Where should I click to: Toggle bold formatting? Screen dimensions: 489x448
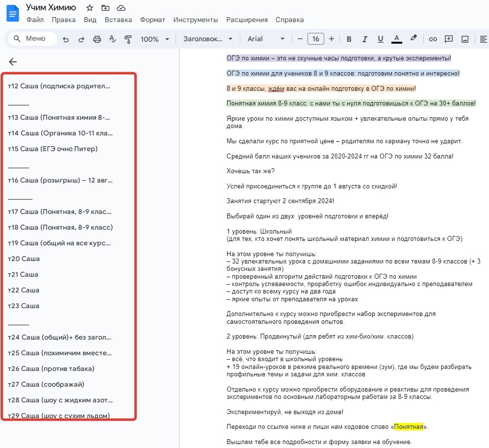pos(349,39)
